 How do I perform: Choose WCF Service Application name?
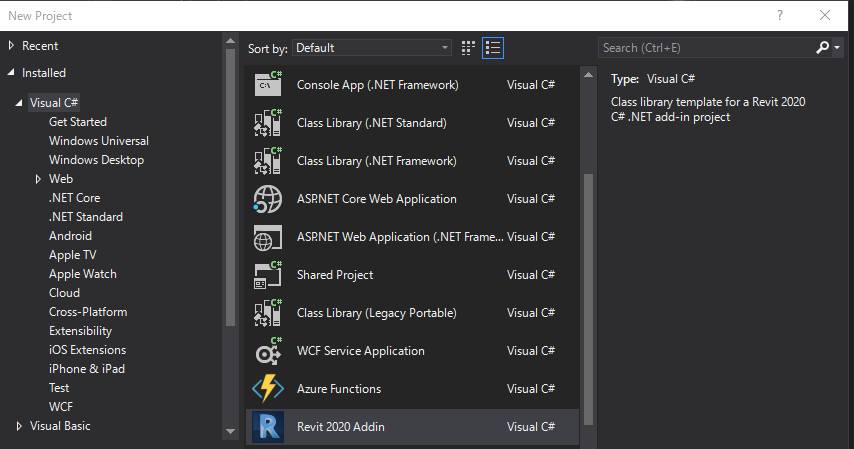coord(361,351)
